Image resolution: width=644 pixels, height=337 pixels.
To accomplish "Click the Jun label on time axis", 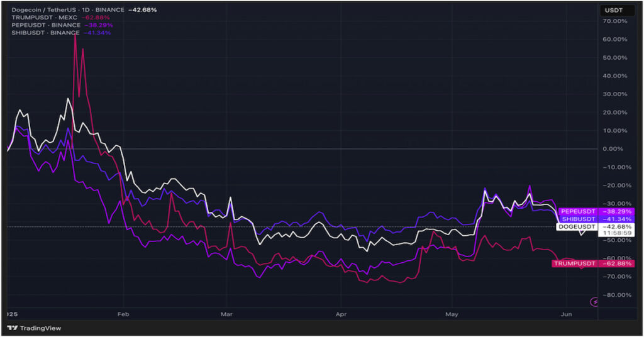I will [x=566, y=314].
